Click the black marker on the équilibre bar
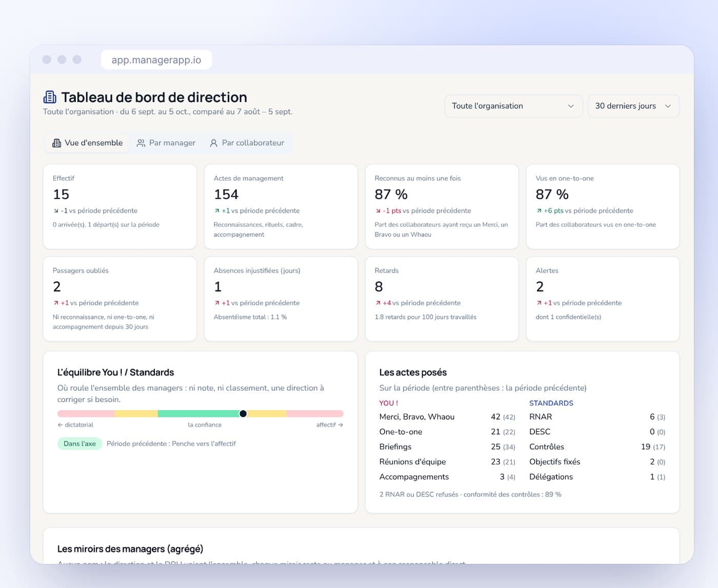This screenshot has height=588, width=718. coord(243,414)
